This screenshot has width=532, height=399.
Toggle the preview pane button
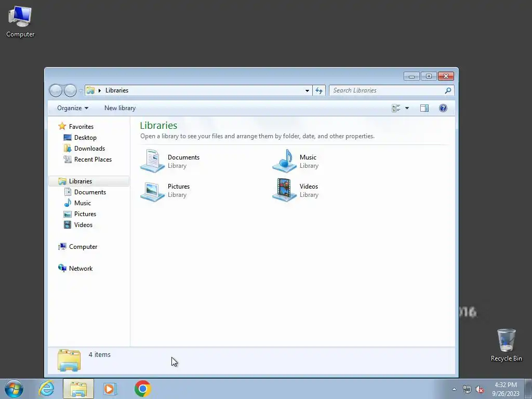(424, 108)
